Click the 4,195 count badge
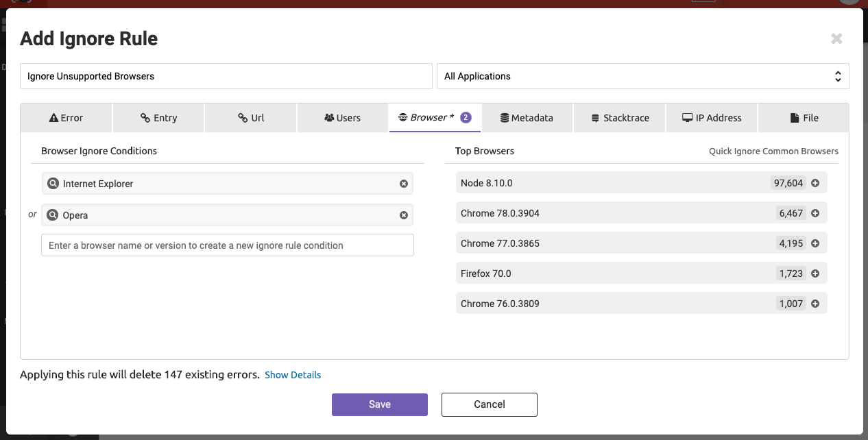Image resolution: width=868 pixels, height=440 pixels. tap(791, 243)
